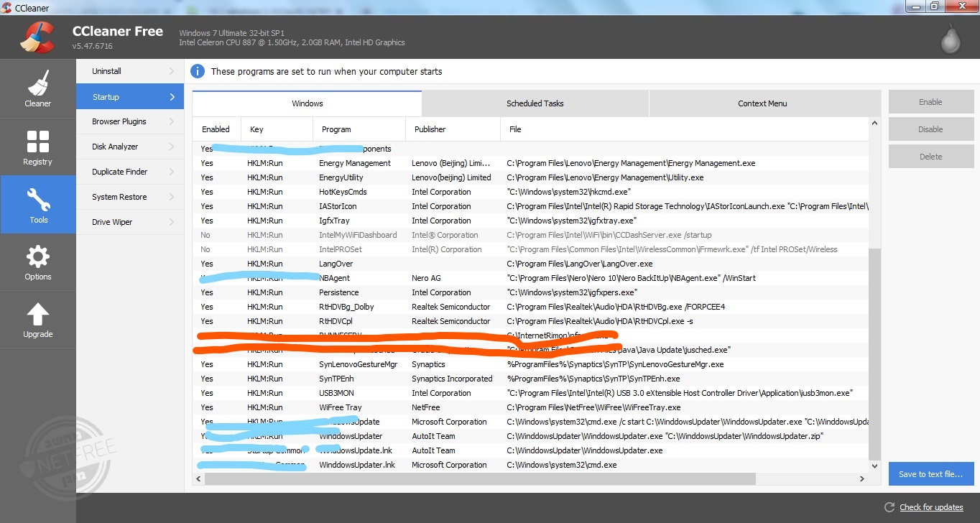
Task: Sort by the File column header
Action: tap(684, 129)
